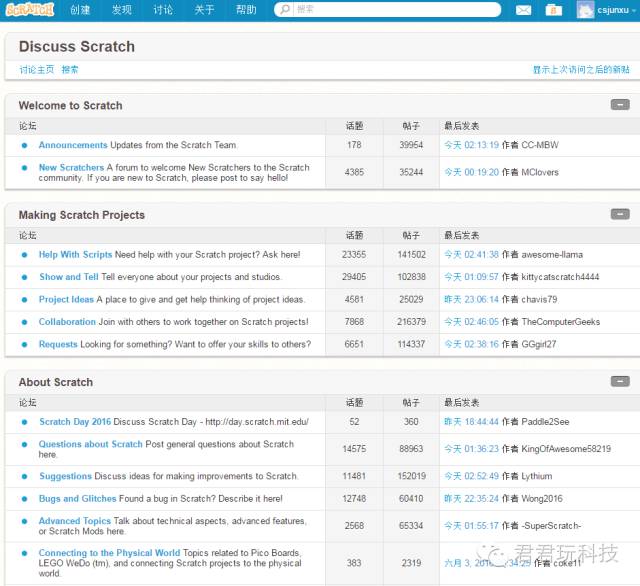
Task: Open the Bugs and Glitches forum
Action: point(78,498)
